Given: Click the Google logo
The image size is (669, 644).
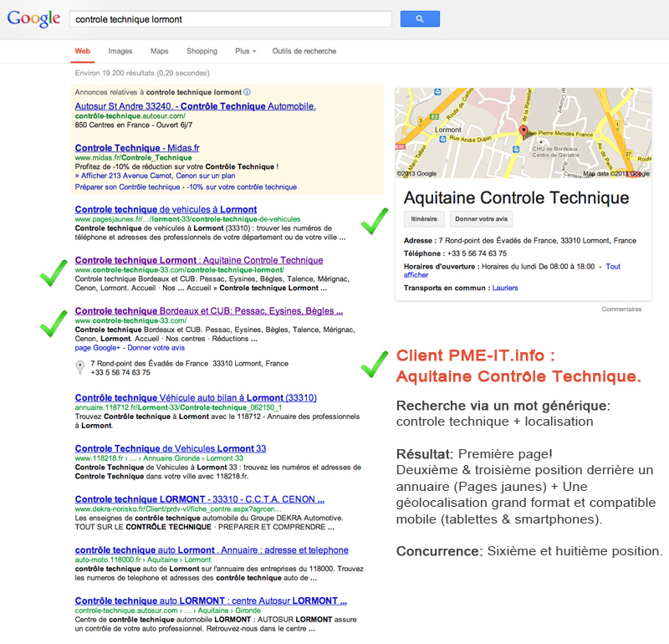Looking at the screenshot, I should click(33, 19).
